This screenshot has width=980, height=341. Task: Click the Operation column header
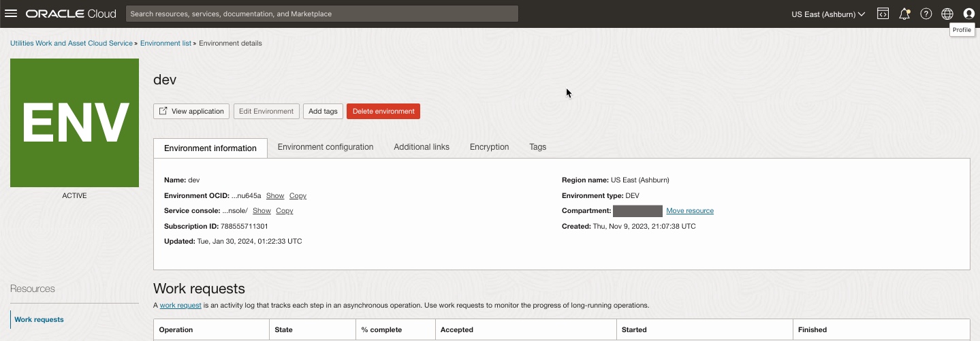click(x=212, y=329)
